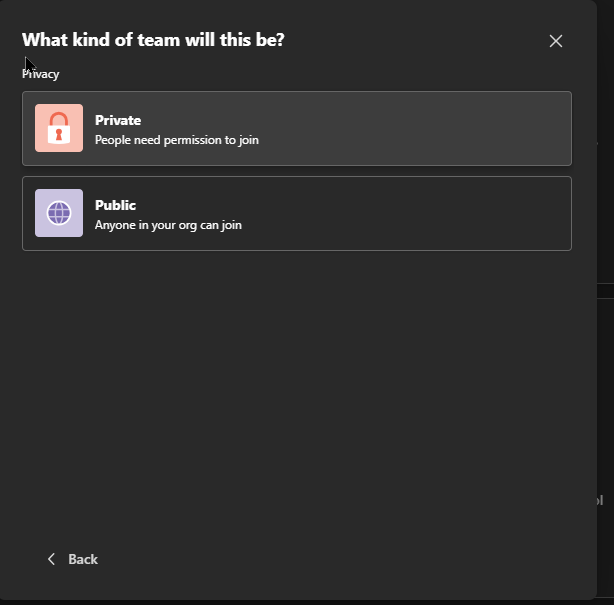Click the lavender tile behind the globe
The image size is (614, 605).
point(59,213)
